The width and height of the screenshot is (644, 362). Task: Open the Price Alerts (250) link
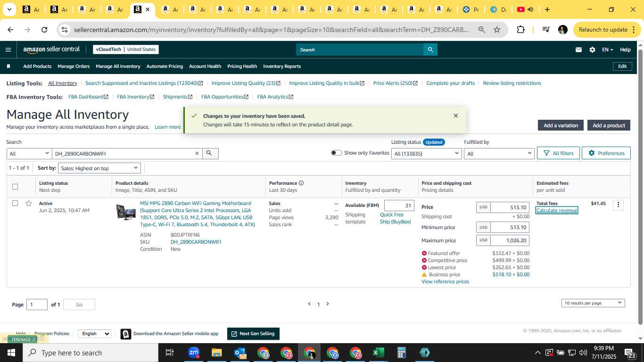395,83
